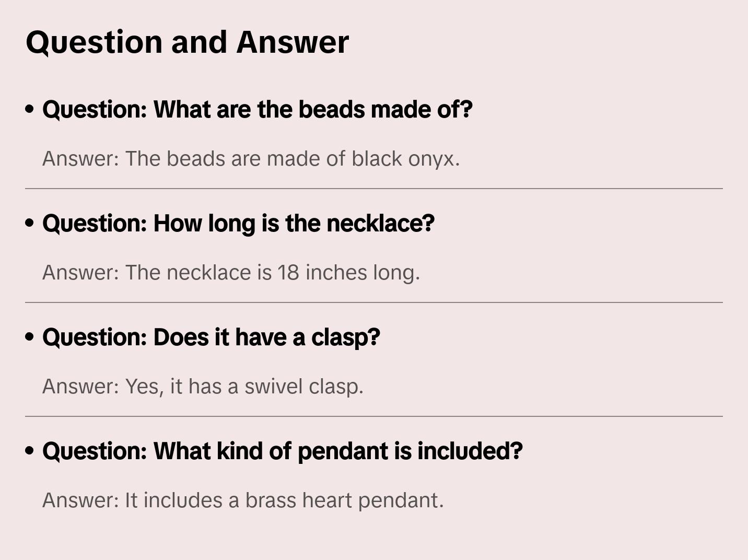Click the "Answer:" label before the necklace length answer
Viewport: 748px width, 560px height.
81,273
